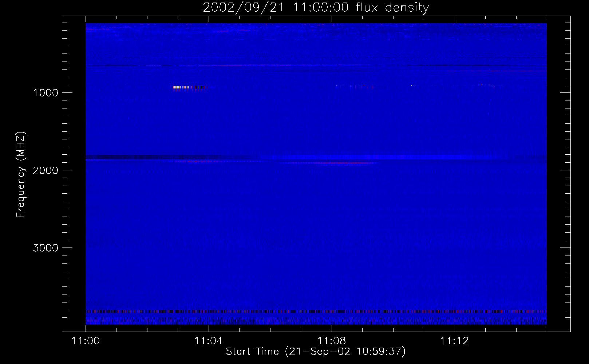
Task: Click the plot title '2002/09/21 11:00:00 flux density'
Action: pos(316,8)
